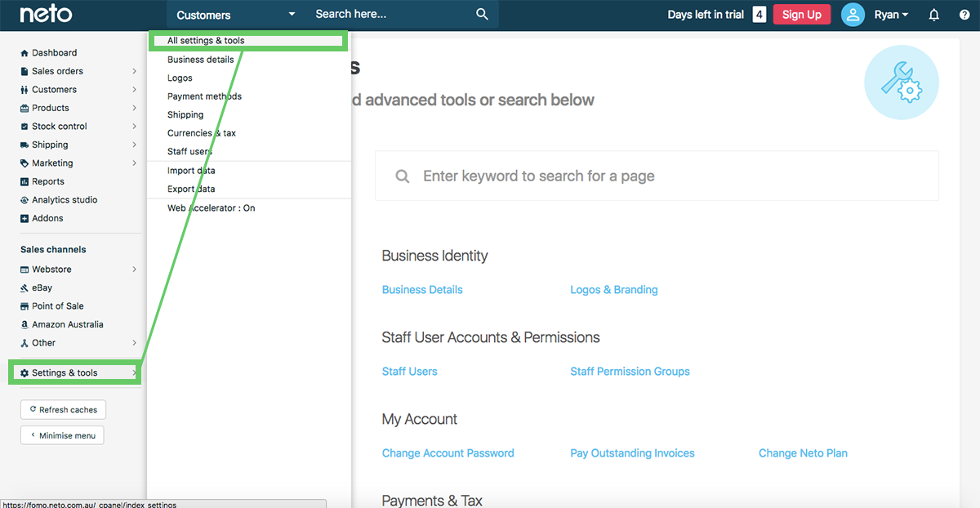Click the magnifier icon in top search bar

[482, 14]
